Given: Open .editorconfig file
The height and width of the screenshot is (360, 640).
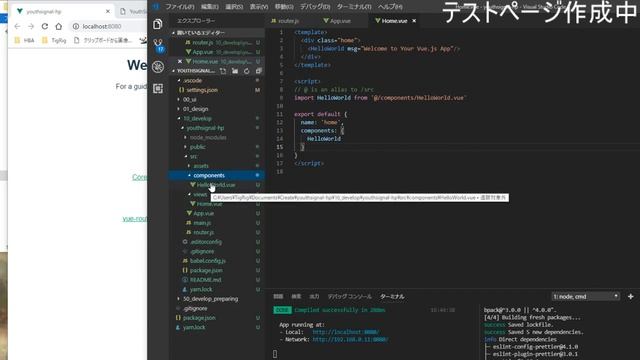Looking at the screenshot, I should tap(217, 242).
